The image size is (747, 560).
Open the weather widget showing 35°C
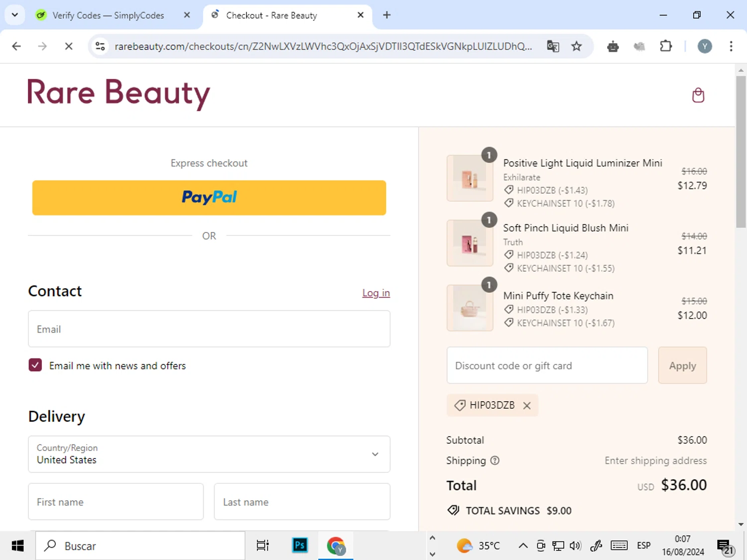click(478, 546)
